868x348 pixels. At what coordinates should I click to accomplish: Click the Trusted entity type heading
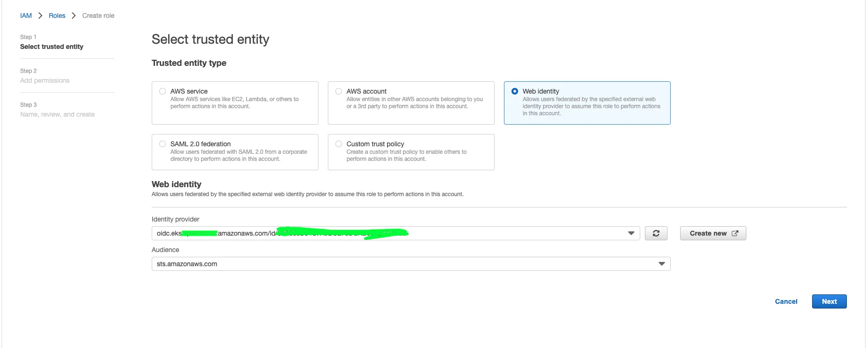[189, 63]
